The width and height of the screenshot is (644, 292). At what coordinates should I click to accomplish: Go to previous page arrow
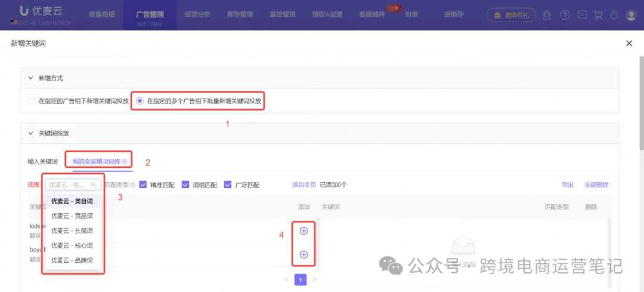pos(287,279)
